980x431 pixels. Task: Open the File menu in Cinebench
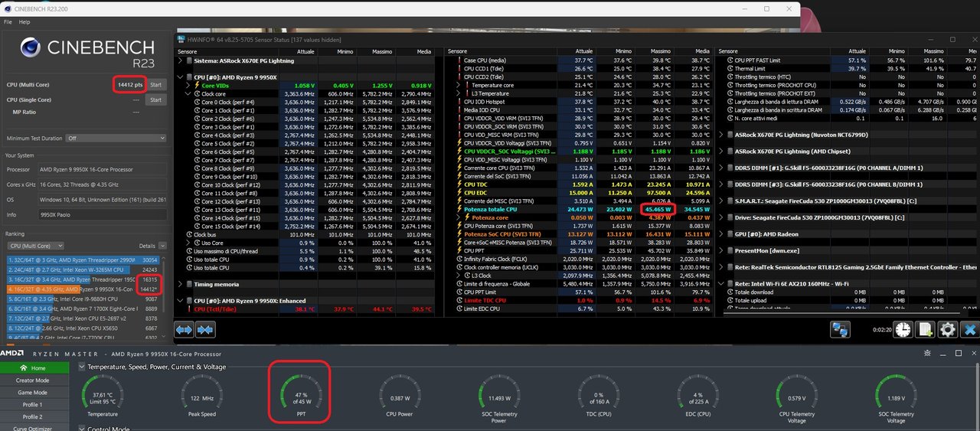[8, 22]
